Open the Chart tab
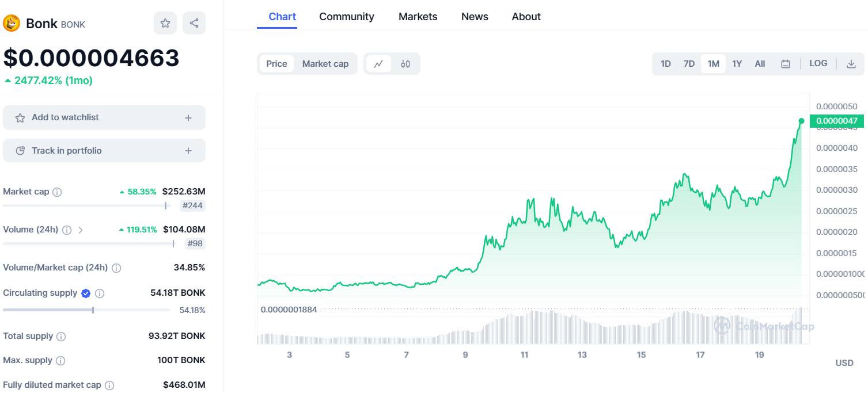The height and width of the screenshot is (393, 868). tap(282, 17)
